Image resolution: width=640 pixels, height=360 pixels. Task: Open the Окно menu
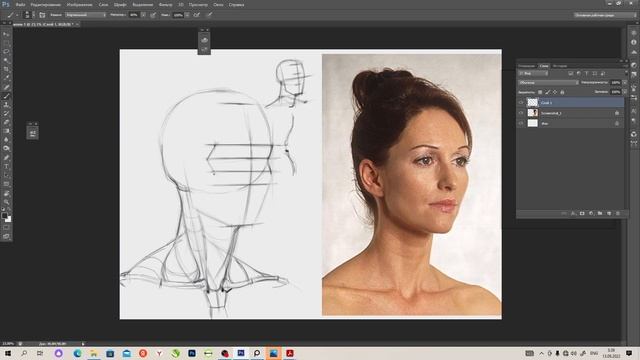coord(218,4)
